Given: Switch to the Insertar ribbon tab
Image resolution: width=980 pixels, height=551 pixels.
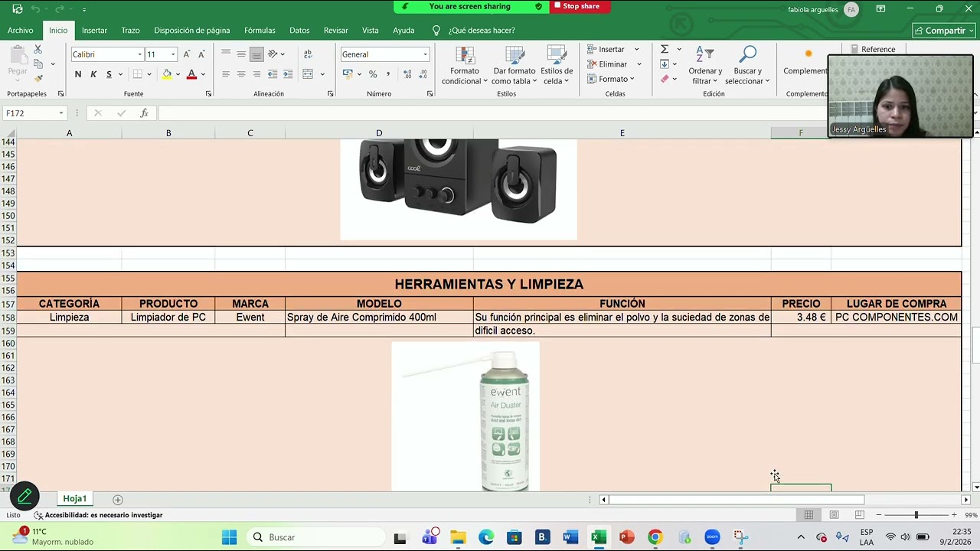Looking at the screenshot, I should [x=94, y=31].
